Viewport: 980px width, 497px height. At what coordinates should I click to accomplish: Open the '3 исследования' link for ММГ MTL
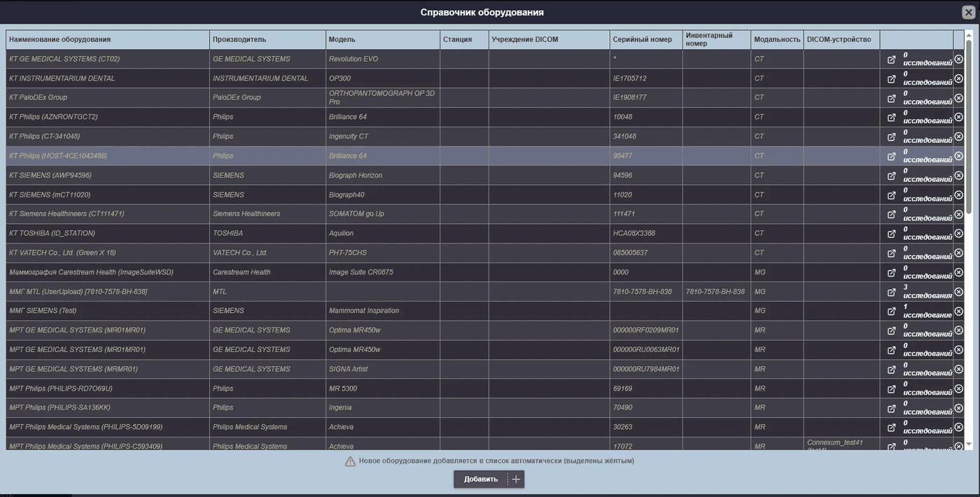click(927, 291)
